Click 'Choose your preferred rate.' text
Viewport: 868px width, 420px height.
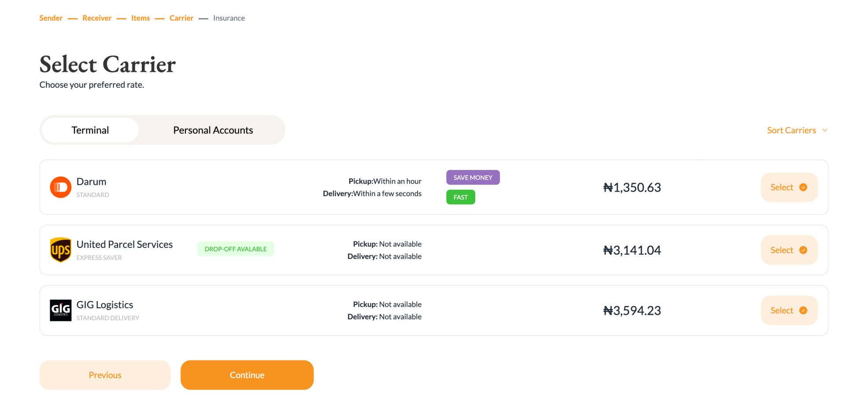tap(92, 85)
